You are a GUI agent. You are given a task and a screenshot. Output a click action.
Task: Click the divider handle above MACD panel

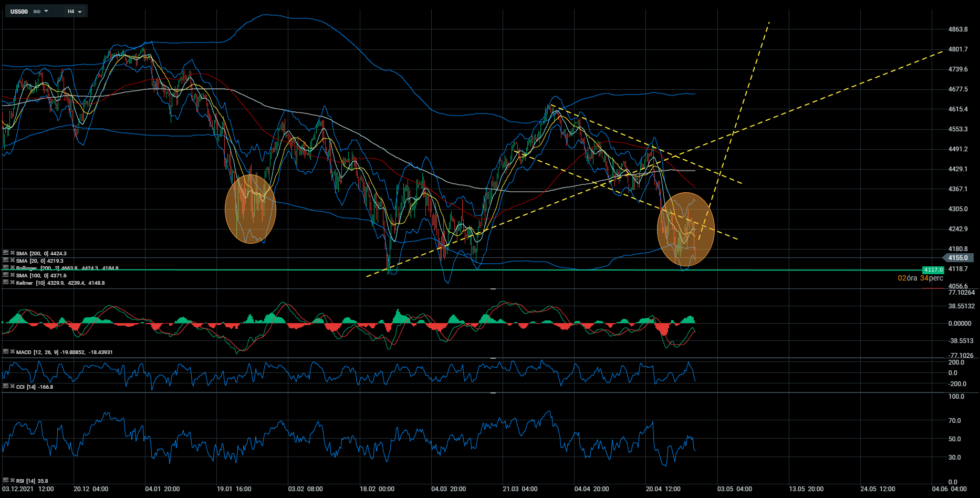coord(493,289)
